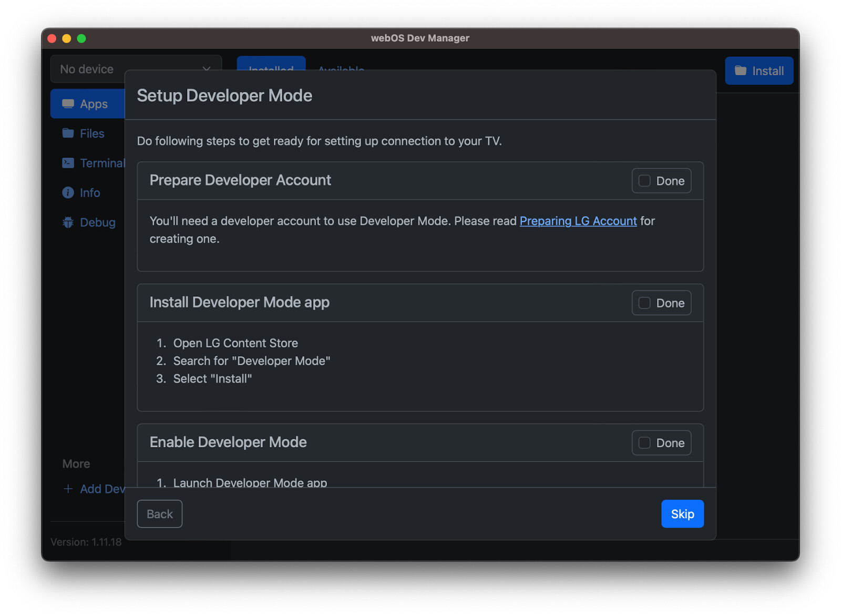Click the Files folder icon

(68, 134)
